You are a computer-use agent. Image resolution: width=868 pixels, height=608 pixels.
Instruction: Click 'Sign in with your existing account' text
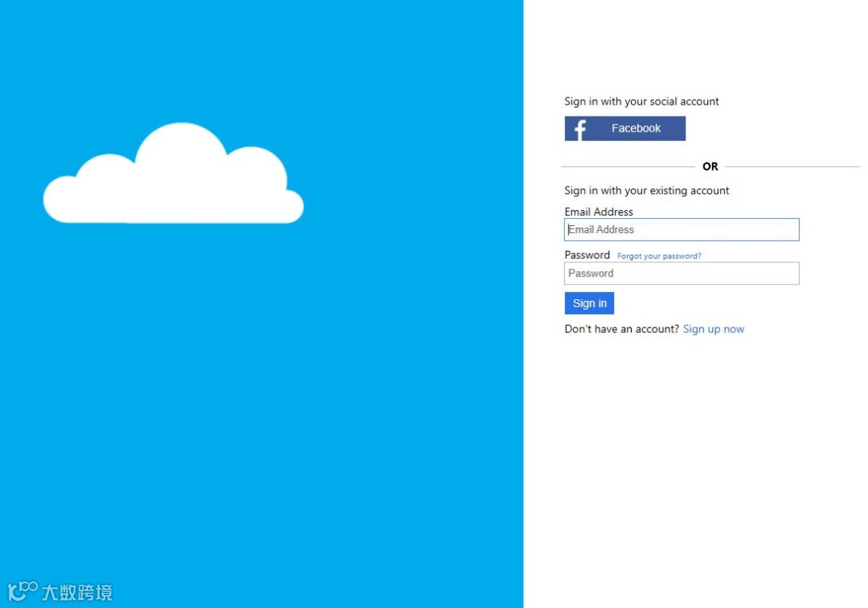coord(646,191)
